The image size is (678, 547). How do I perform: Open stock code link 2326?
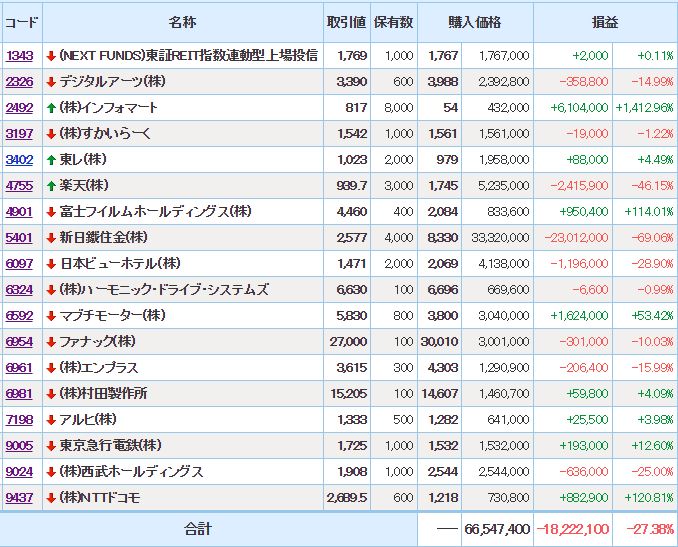tap(19, 82)
